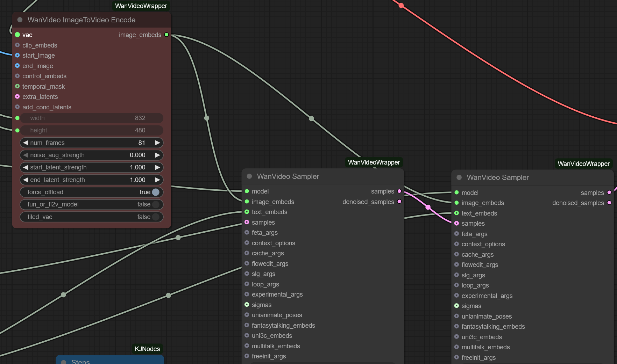
Task: Click the image_embeds output socket on Encode node
Action: (x=166, y=35)
